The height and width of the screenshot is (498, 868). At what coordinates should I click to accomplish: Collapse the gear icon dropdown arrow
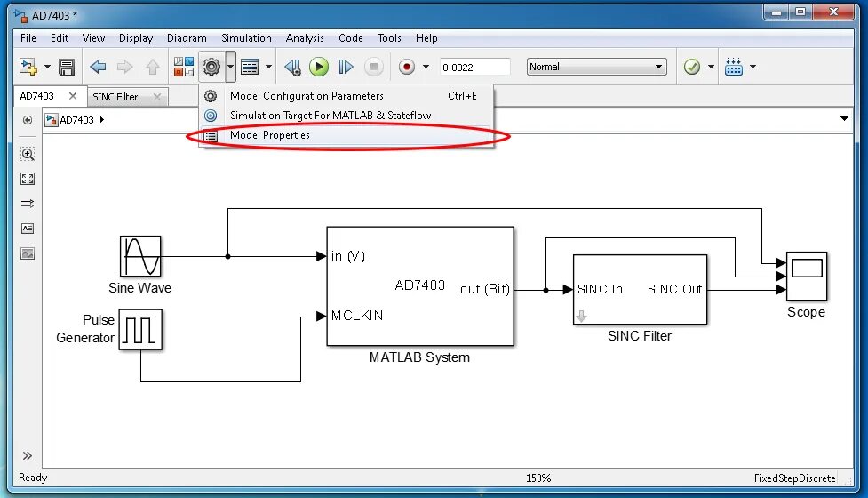[230, 67]
